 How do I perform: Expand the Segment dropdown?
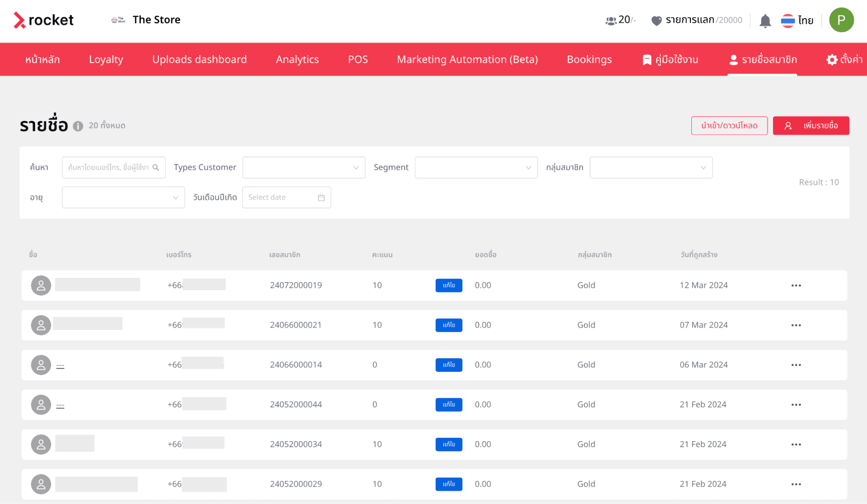(x=476, y=168)
